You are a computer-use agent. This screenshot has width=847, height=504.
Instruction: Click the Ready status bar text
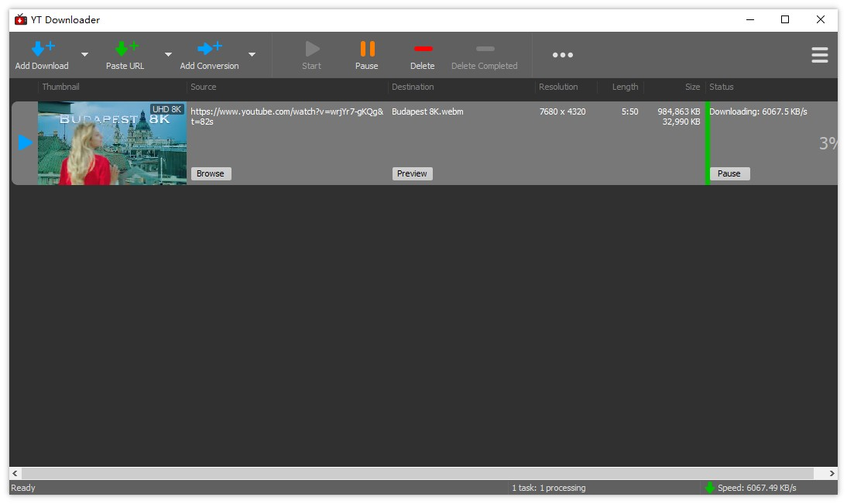click(x=23, y=488)
